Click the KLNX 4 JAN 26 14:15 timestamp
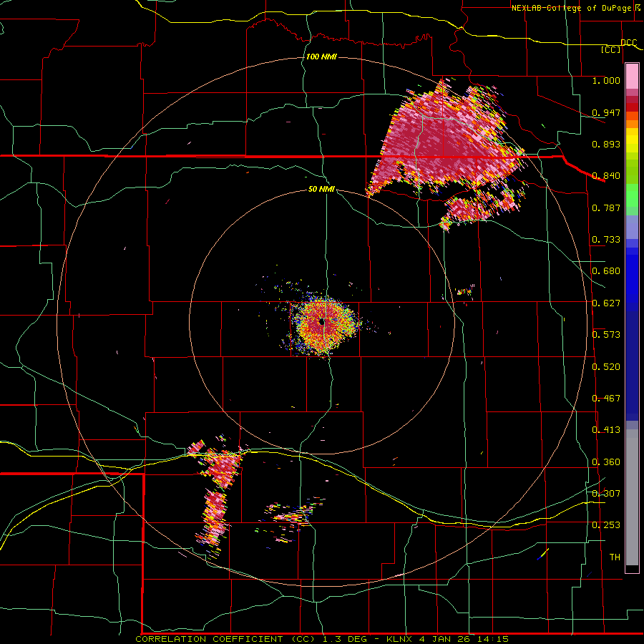 448,639
